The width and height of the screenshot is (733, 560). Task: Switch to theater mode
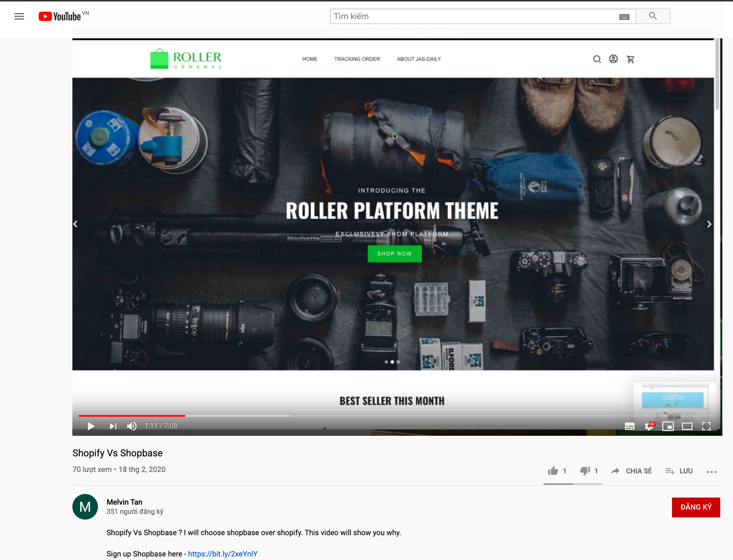(x=687, y=426)
